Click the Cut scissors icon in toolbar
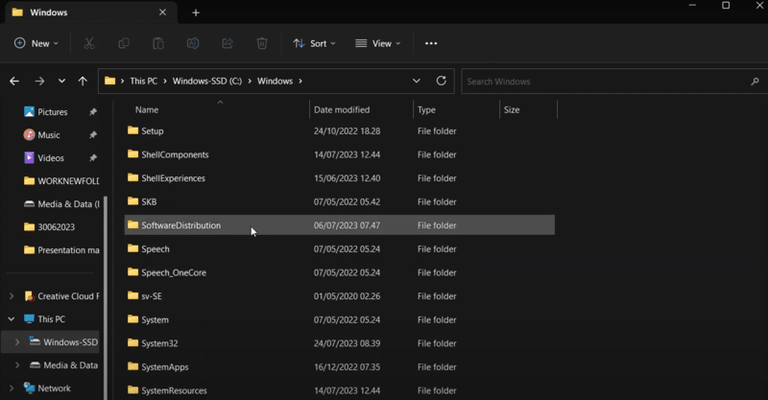Viewport: 768px width, 400px height. coord(89,44)
